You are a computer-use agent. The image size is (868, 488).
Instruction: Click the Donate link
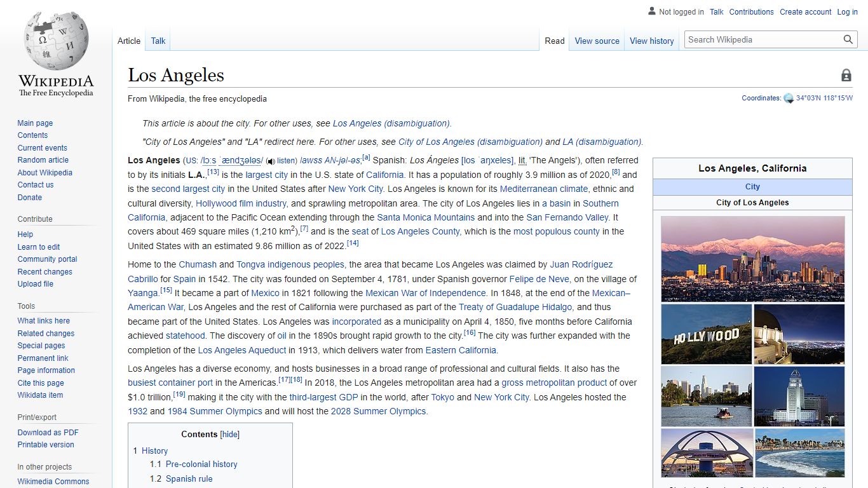coord(29,198)
